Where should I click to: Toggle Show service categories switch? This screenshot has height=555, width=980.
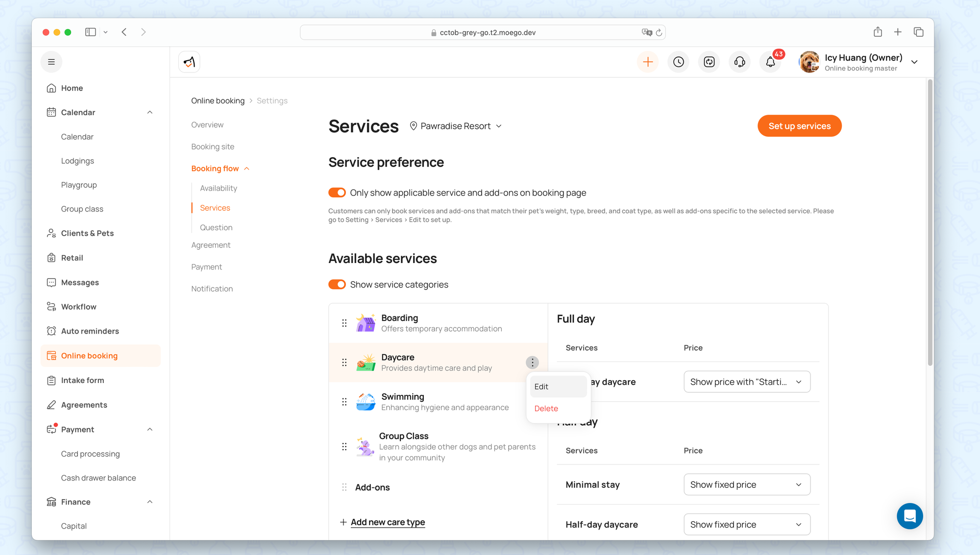click(337, 285)
